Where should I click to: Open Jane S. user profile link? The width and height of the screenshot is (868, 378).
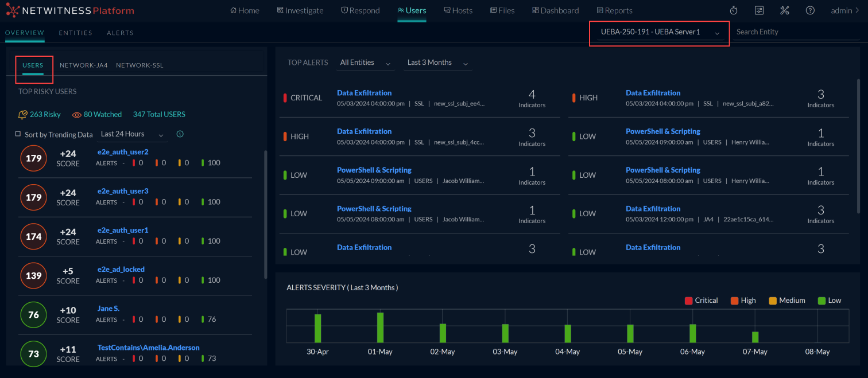[x=108, y=309]
